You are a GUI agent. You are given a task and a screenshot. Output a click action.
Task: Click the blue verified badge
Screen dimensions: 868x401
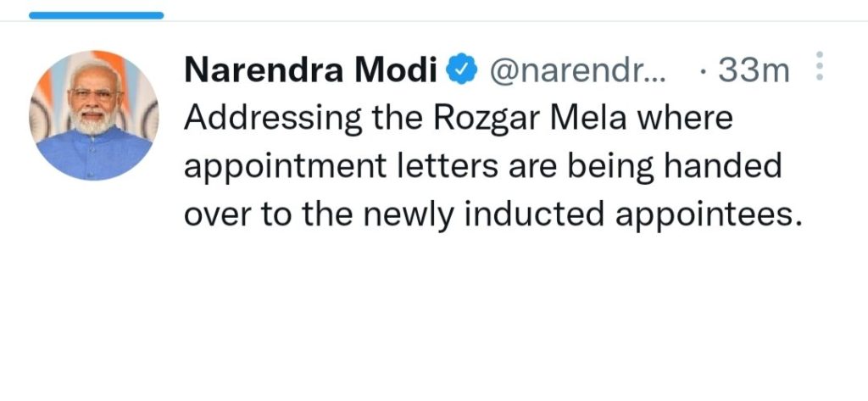460,71
